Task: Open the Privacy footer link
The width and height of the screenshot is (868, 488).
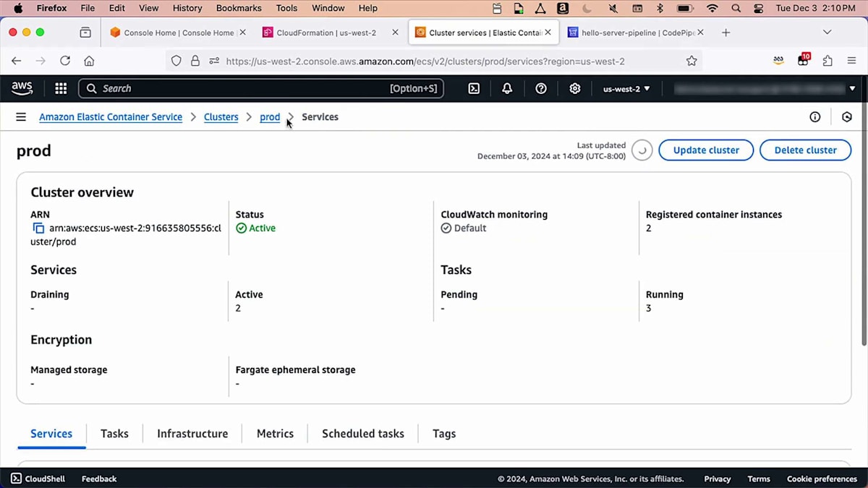Action: tap(718, 479)
